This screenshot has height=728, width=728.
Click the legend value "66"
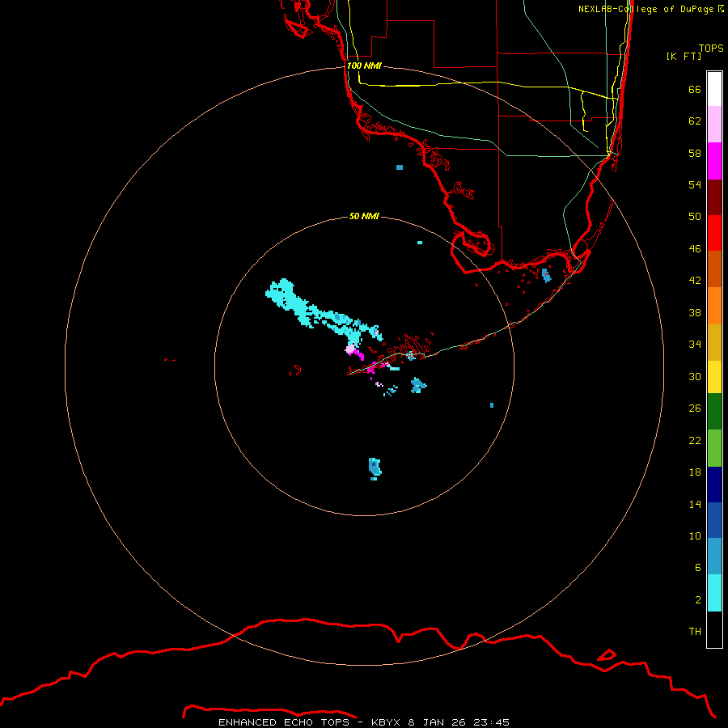coord(695,89)
